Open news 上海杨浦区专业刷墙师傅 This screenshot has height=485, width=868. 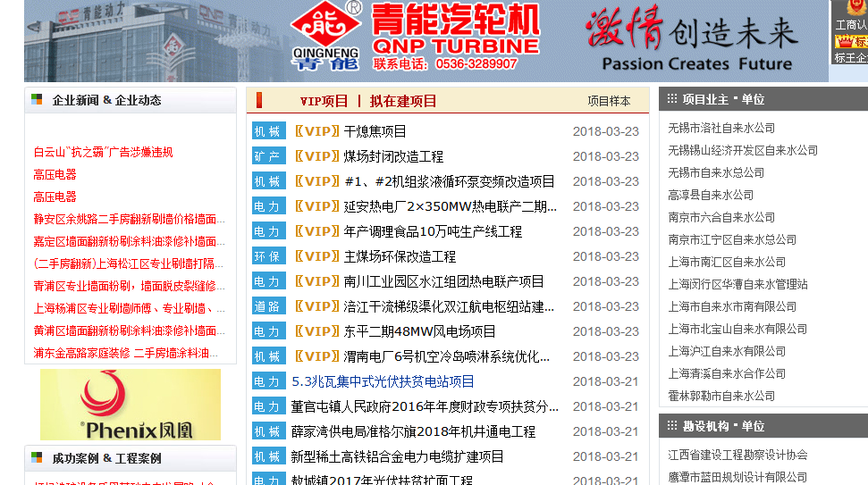click(x=129, y=308)
